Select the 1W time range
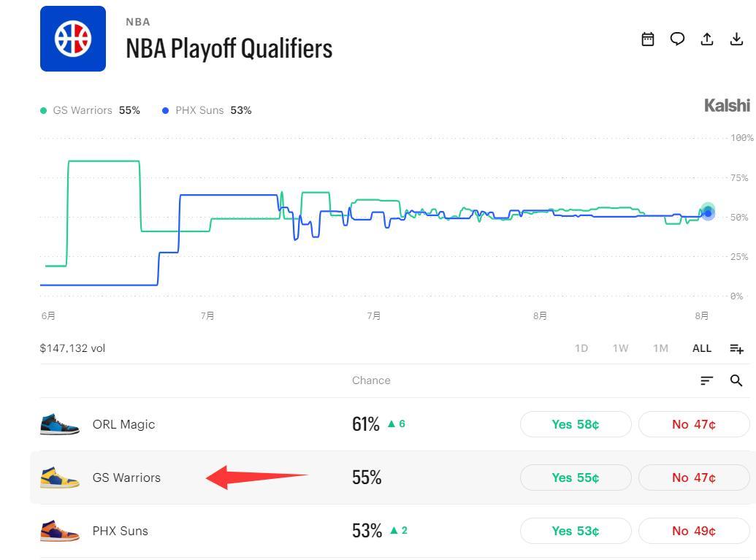This screenshot has width=756, height=560. click(621, 348)
